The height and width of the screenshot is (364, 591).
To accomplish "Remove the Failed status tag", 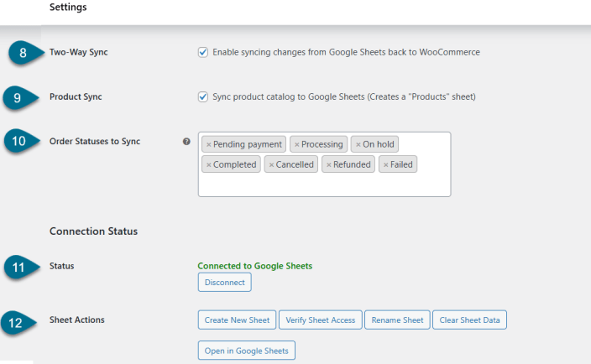I will click(385, 165).
